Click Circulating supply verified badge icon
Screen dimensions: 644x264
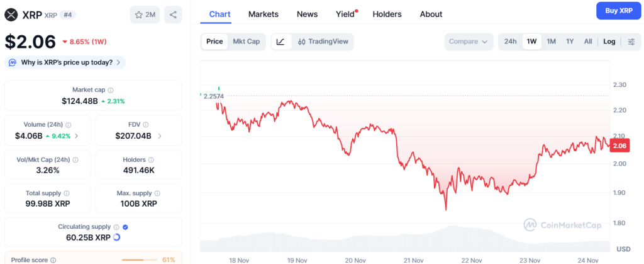(125, 227)
